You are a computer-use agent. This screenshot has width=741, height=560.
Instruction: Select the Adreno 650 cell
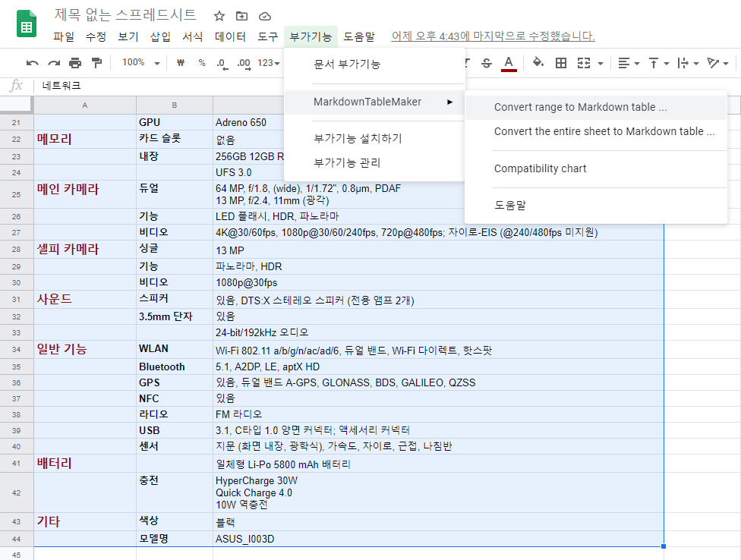pyautogui.click(x=248, y=122)
